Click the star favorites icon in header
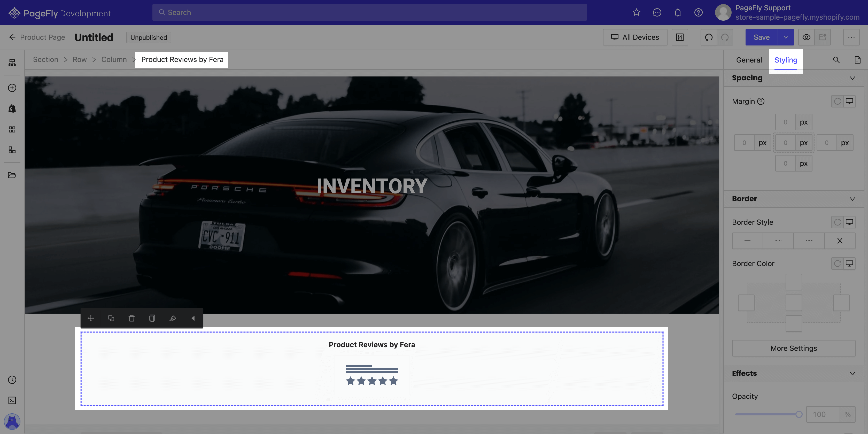The height and width of the screenshot is (434, 868). click(636, 12)
